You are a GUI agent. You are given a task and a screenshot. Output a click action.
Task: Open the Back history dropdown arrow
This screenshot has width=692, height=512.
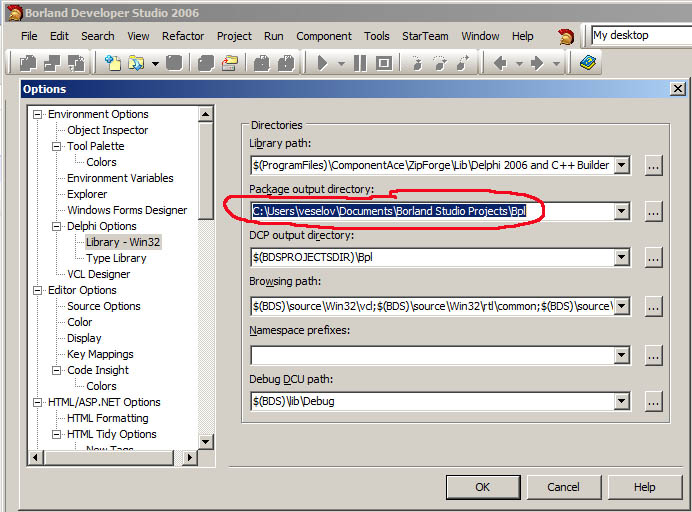coord(519,64)
